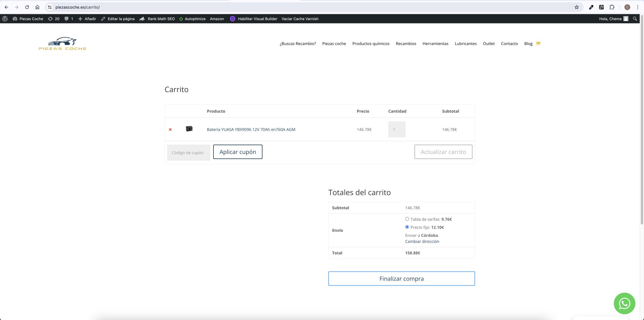Open WhatsApp chat floating button
Image resolution: width=644 pixels, height=320 pixels.
(624, 303)
